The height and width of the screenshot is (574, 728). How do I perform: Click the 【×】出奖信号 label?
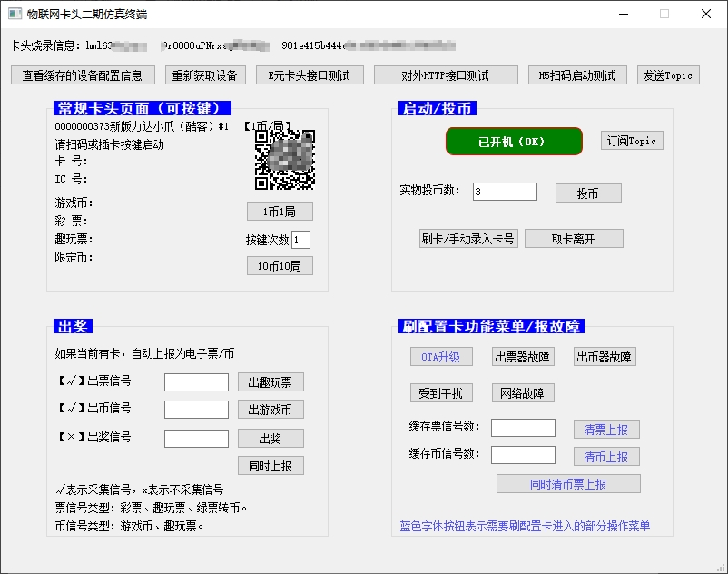pyautogui.click(x=93, y=437)
